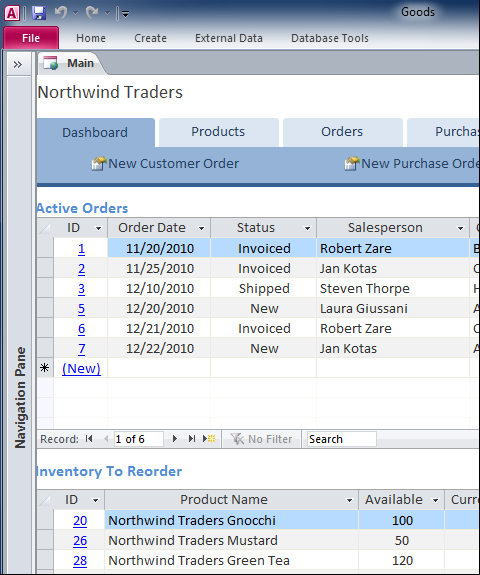Open order ID 3 link
The width and height of the screenshot is (480, 575).
click(81, 289)
